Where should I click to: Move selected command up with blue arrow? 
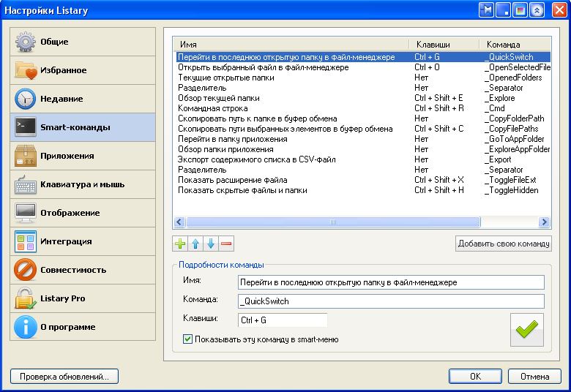(195, 244)
